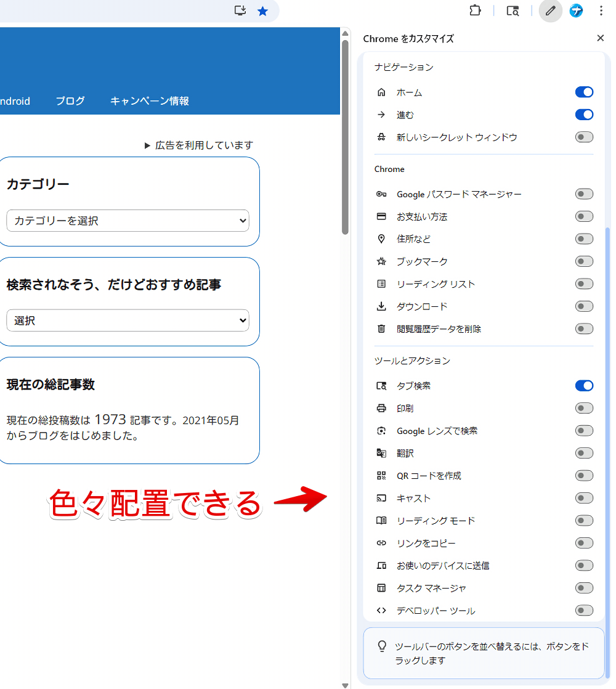Click the forward arrow icon beside 進む
The height and width of the screenshot is (689, 616).
coord(381,115)
